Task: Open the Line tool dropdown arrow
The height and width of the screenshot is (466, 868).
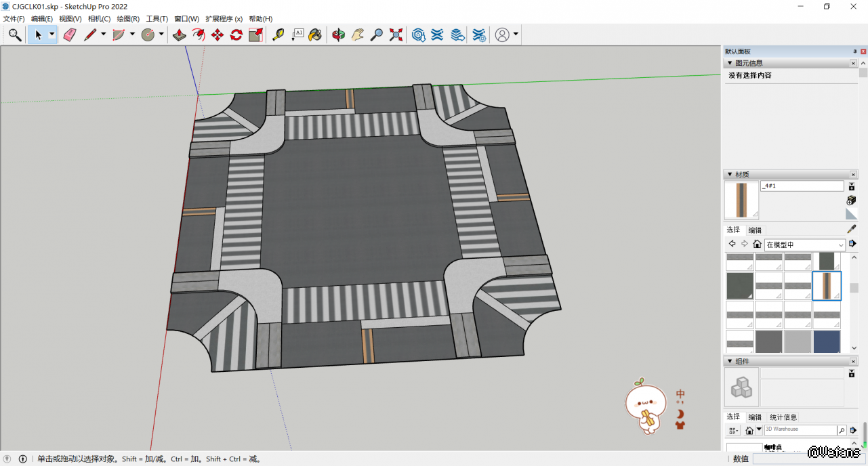Action: pyautogui.click(x=104, y=35)
